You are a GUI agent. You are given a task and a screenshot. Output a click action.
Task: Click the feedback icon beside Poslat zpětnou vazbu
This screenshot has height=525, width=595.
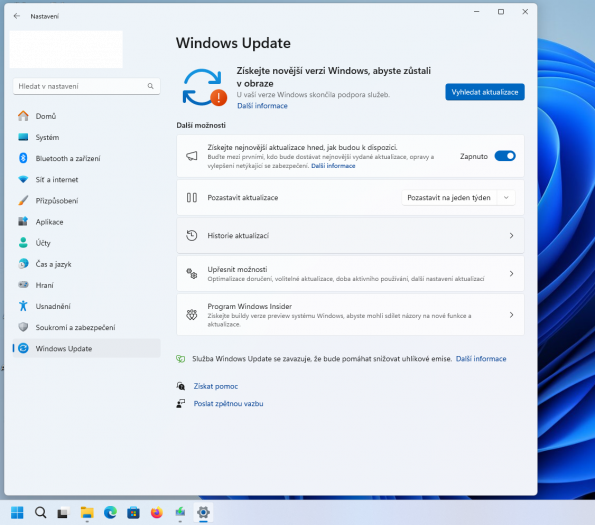pos(181,404)
